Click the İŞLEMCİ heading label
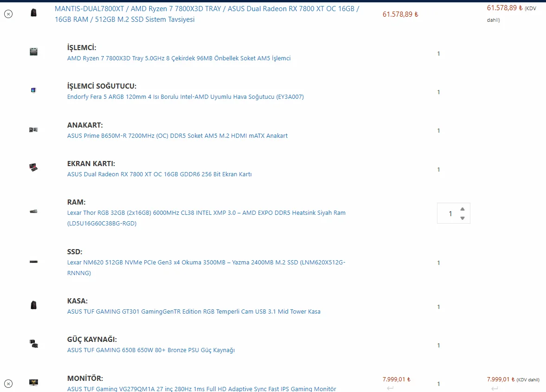 point(82,47)
